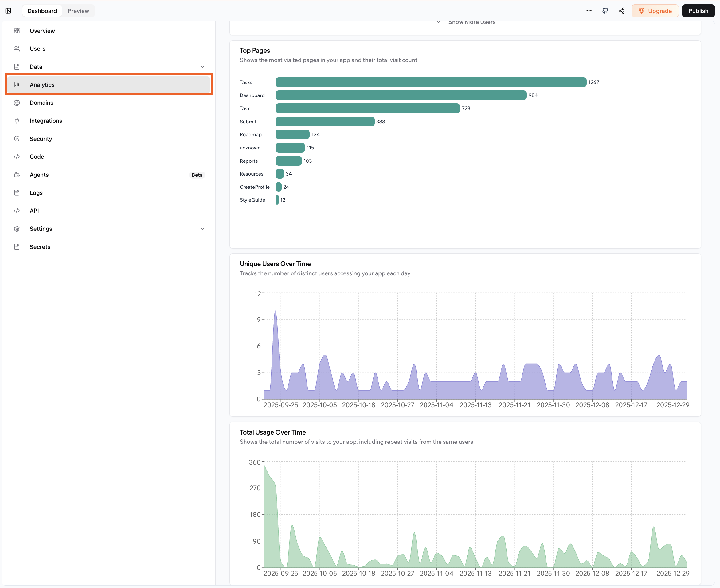Viewport: 720px width, 588px height.
Task: Open the share options icon
Action: 621,10
